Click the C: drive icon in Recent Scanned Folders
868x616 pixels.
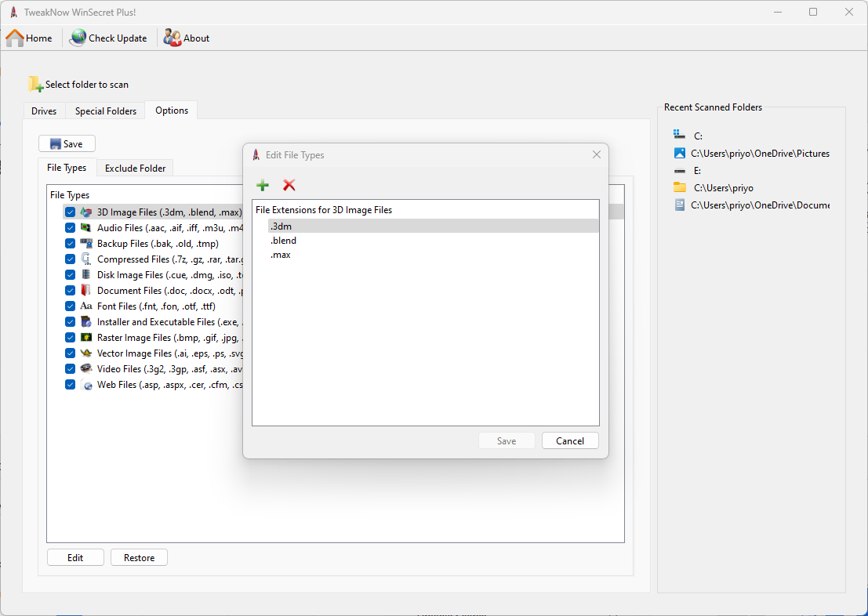(679, 135)
